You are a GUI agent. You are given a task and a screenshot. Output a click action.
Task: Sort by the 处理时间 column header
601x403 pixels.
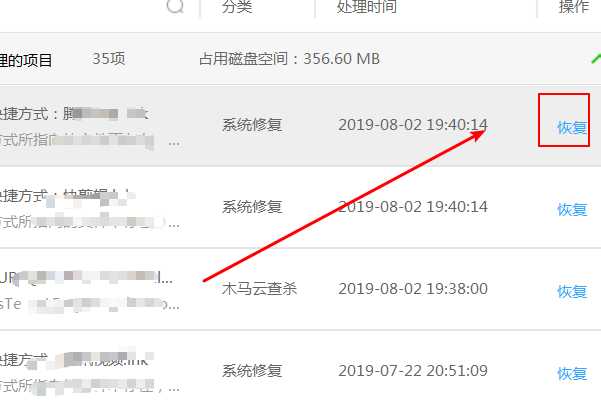click(x=367, y=6)
